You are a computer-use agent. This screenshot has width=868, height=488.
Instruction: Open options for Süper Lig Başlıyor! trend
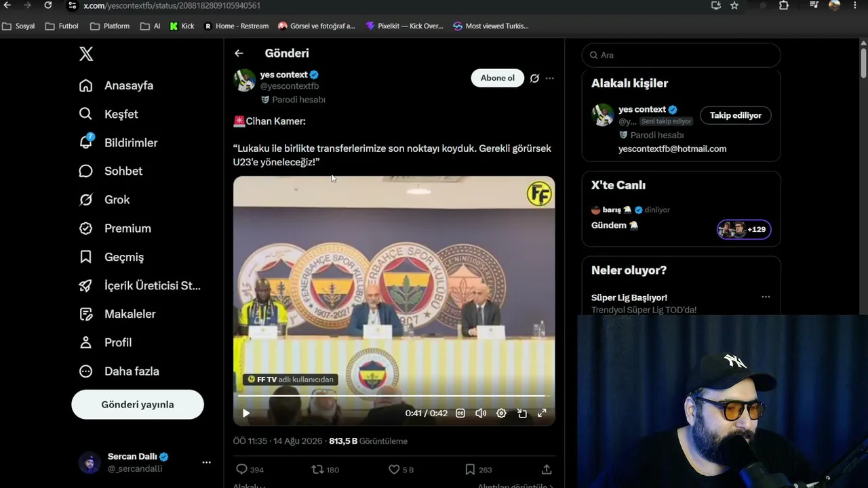766,297
